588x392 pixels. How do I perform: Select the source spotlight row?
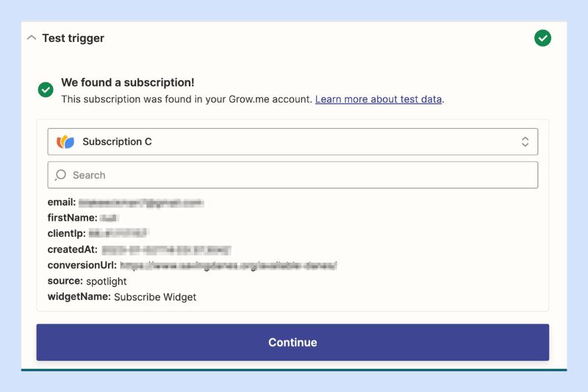coord(87,281)
